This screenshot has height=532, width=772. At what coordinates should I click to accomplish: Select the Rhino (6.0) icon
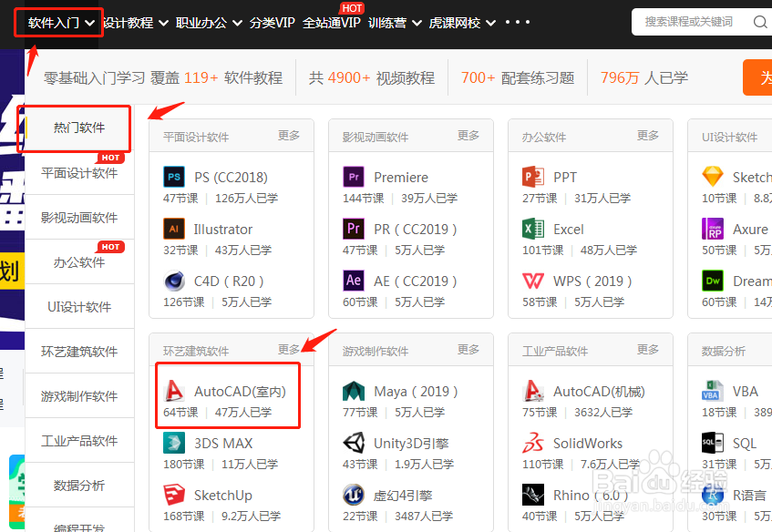(533, 495)
